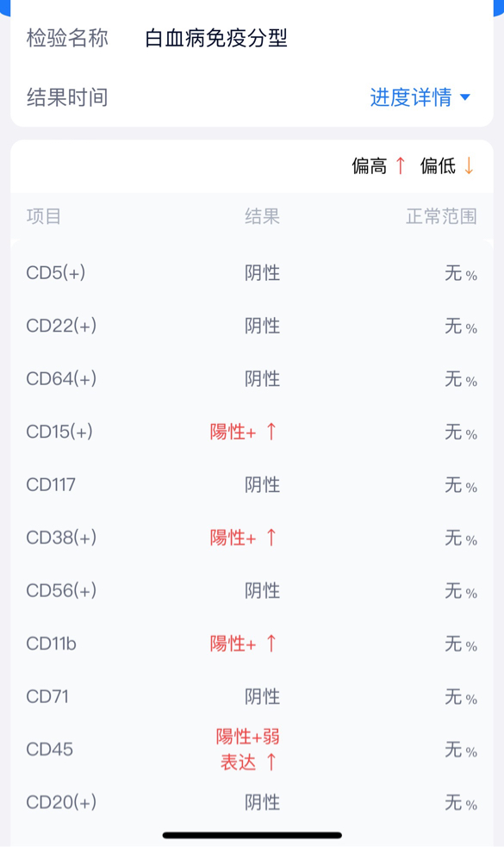
Task: Tap the 陽性+弱表达 result for CD45
Action: [248, 750]
